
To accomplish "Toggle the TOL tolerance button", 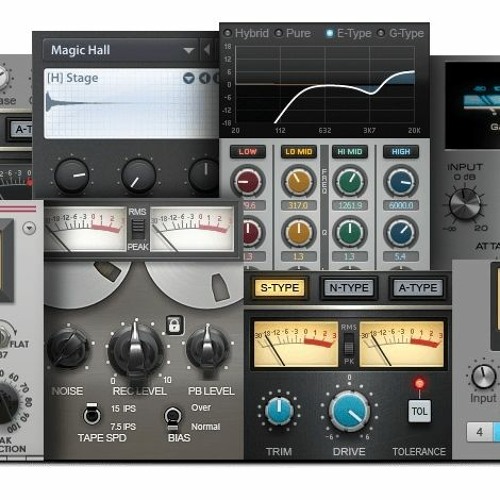I will pos(419,411).
